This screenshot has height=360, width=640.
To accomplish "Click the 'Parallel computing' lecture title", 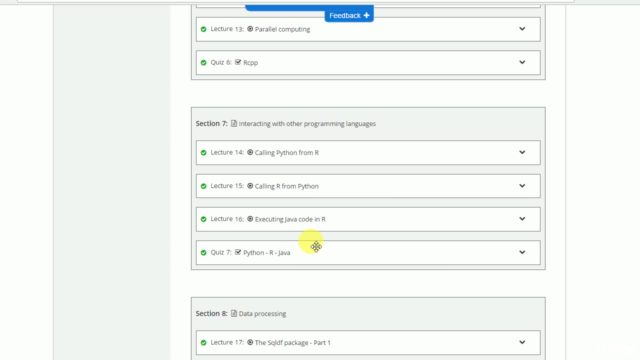I will point(282,29).
